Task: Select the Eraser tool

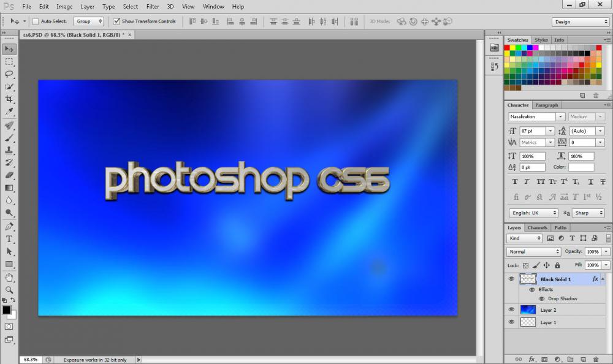Action: (x=9, y=175)
